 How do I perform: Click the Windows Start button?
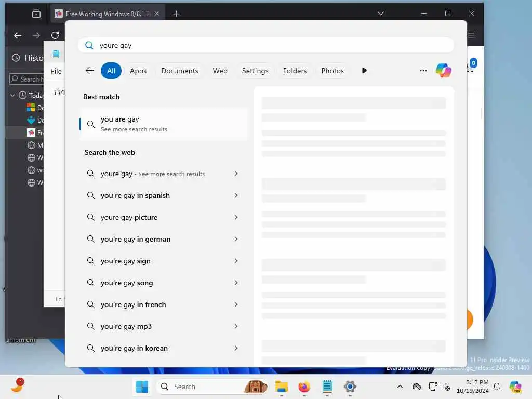[142, 387]
